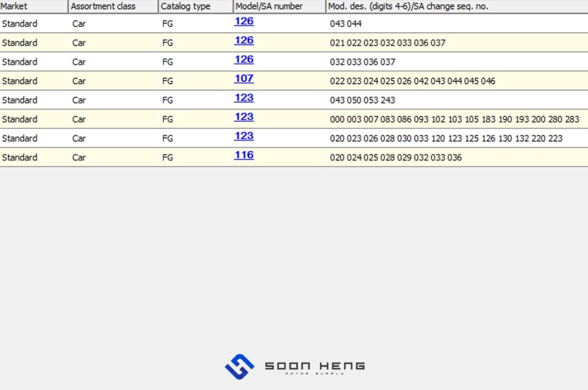Click the Mod. des. (digits 4-6) column header

coord(457,6)
